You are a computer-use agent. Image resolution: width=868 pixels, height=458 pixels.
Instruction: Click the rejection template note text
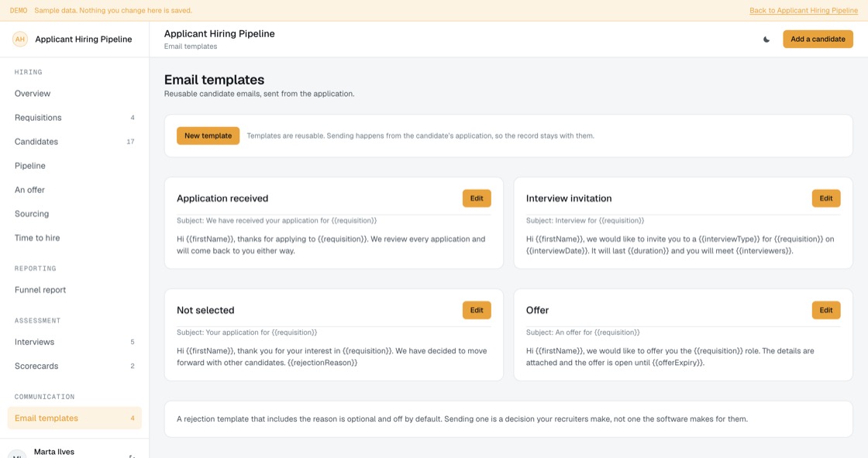click(462, 419)
